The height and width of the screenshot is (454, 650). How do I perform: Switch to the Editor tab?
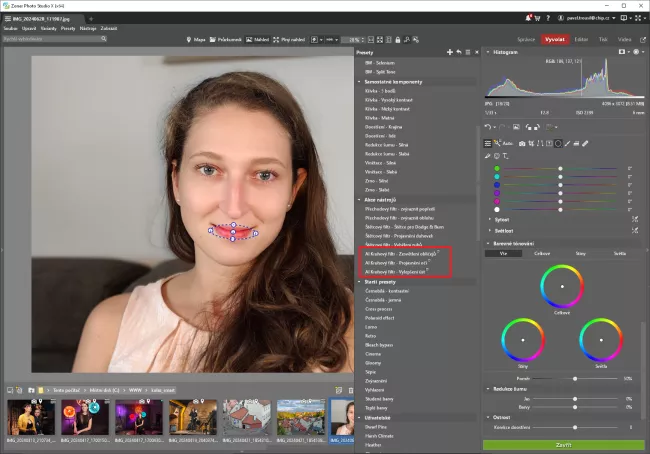(582, 39)
